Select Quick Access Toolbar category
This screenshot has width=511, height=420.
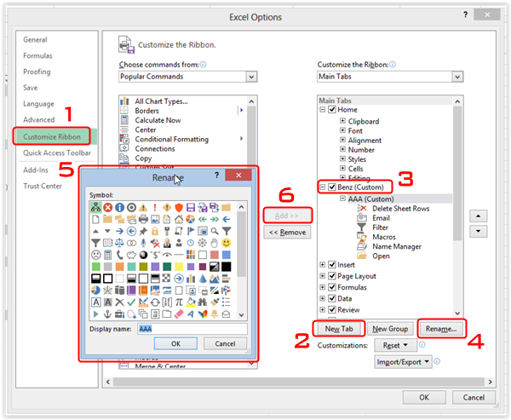[57, 153]
